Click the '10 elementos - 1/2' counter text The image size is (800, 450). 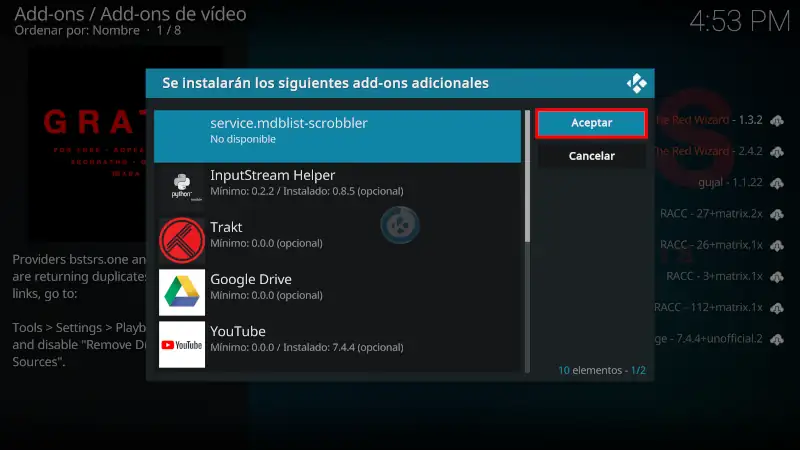point(602,370)
